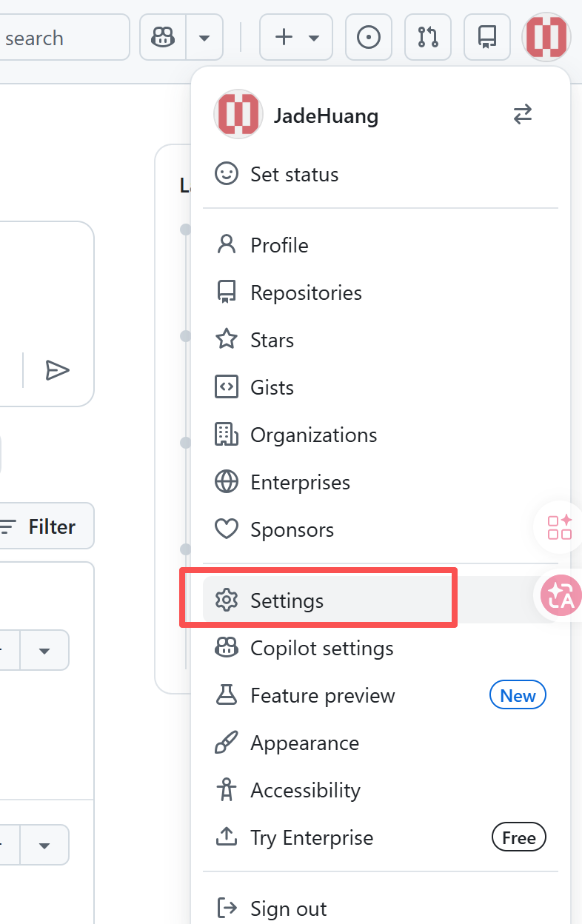Open the Repositories icon in header

pos(487,37)
